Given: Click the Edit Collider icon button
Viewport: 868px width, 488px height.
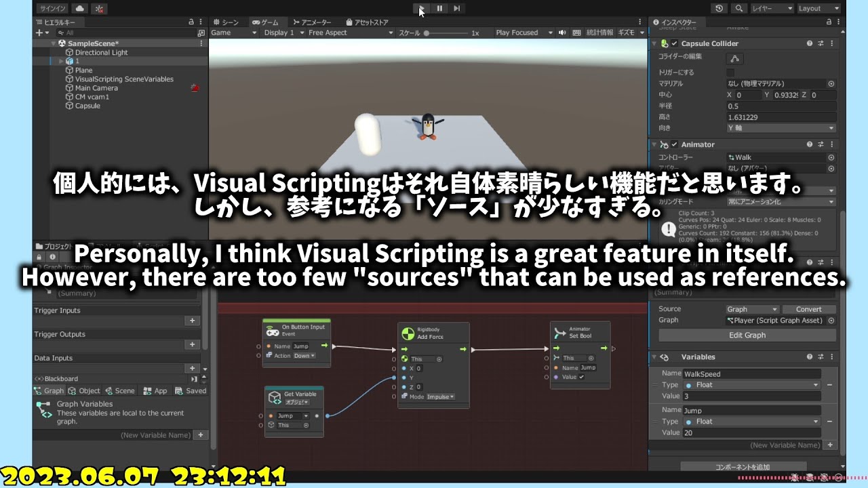Looking at the screenshot, I should pyautogui.click(x=736, y=59).
